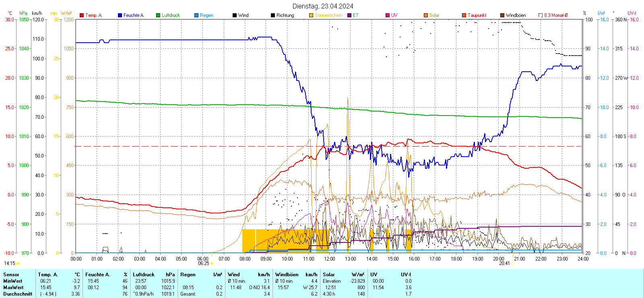
Task: Click the purple ET legend square
Action: tap(349, 15)
